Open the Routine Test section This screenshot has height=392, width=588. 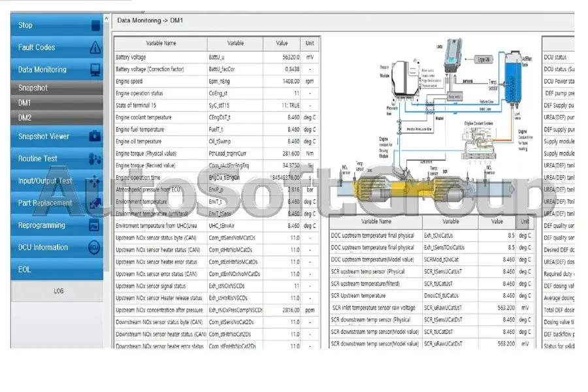(57, 159)
